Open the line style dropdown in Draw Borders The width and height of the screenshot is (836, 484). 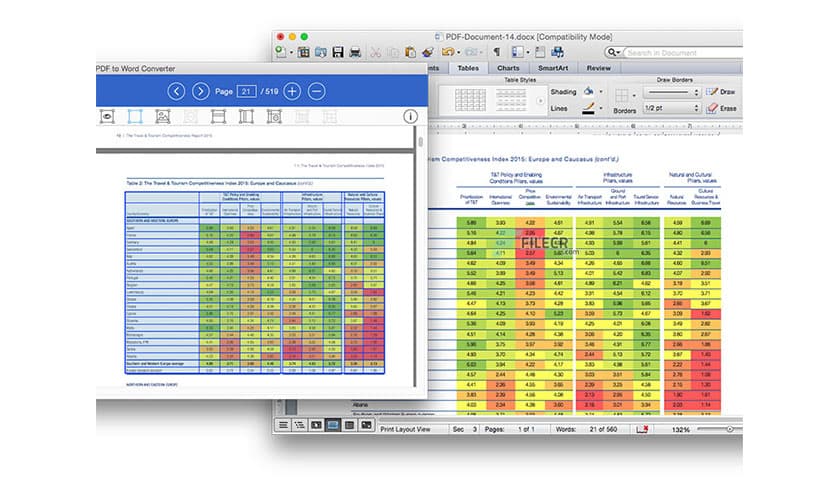pos(671,92)
